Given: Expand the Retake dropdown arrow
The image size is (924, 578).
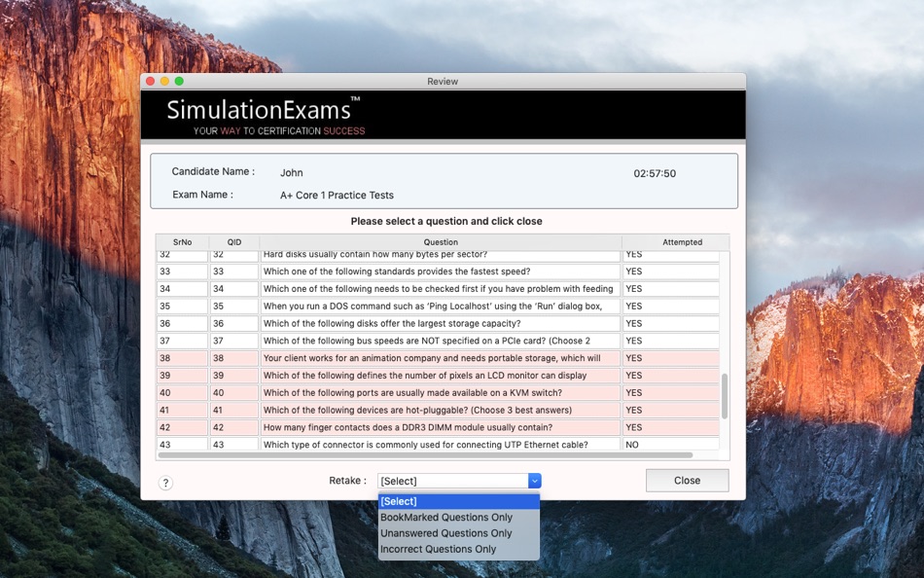Looking at the screenshot, I should [x=535, y=481].
